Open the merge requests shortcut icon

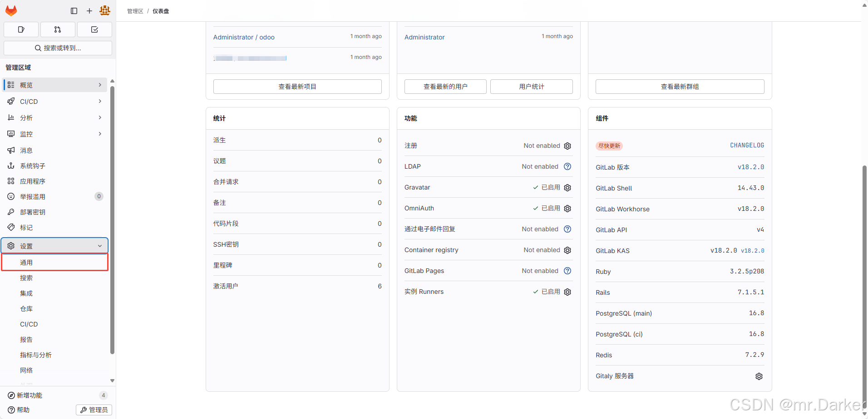tap(58, 29)
